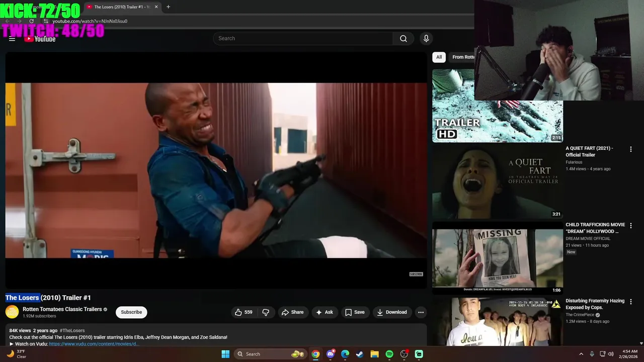Share The Losers trailer
Screen dimensions: 644x362
point(292,312)
